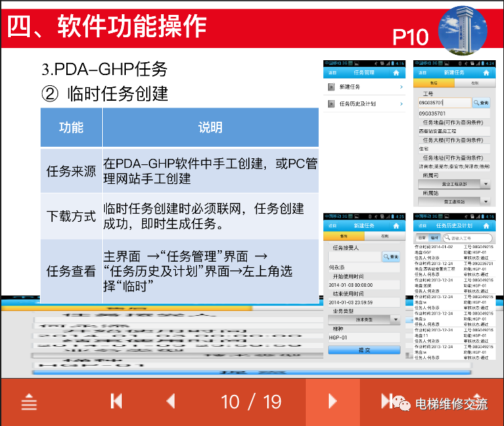
Task: Tap home icon on 任务管理 screen
Action: pyautogui.click(x=396, y=73)
